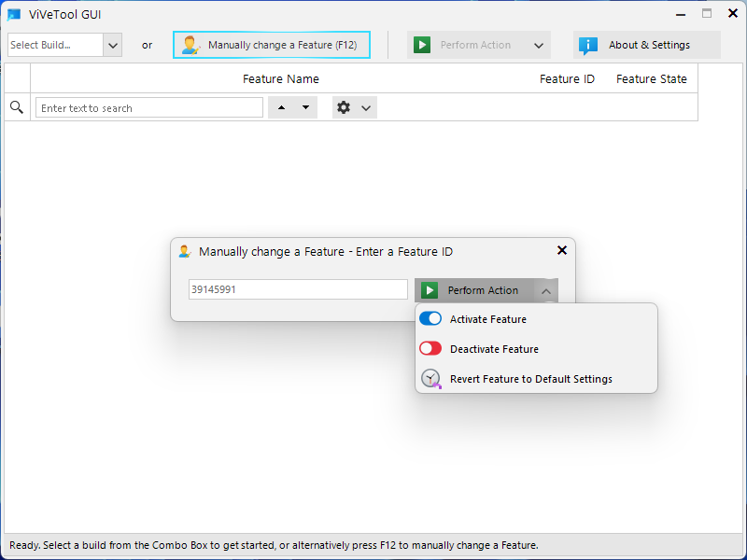
Task: Click the Ready status bar message
Action: point(274,545)
